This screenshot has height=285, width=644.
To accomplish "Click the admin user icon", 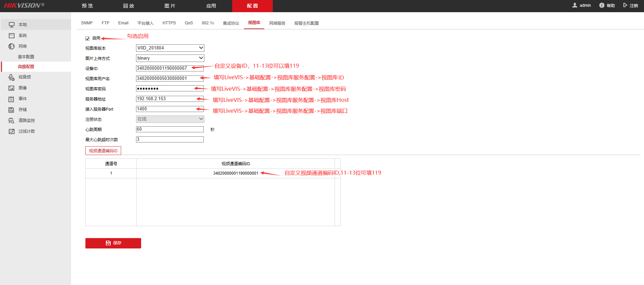I will 575,5.
